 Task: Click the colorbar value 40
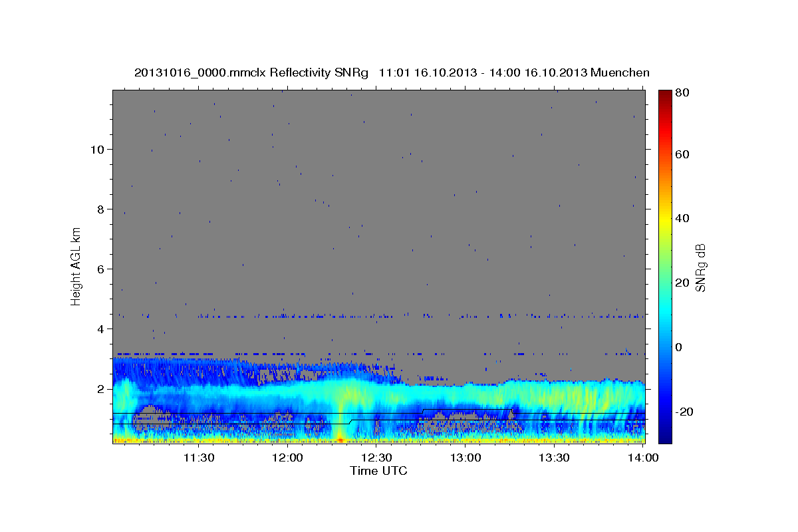click(x=684, y=218)
